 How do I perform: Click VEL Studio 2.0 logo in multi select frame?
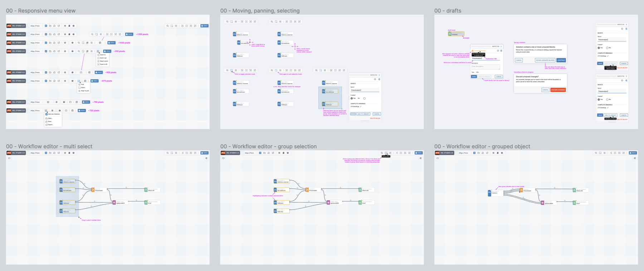16,153
